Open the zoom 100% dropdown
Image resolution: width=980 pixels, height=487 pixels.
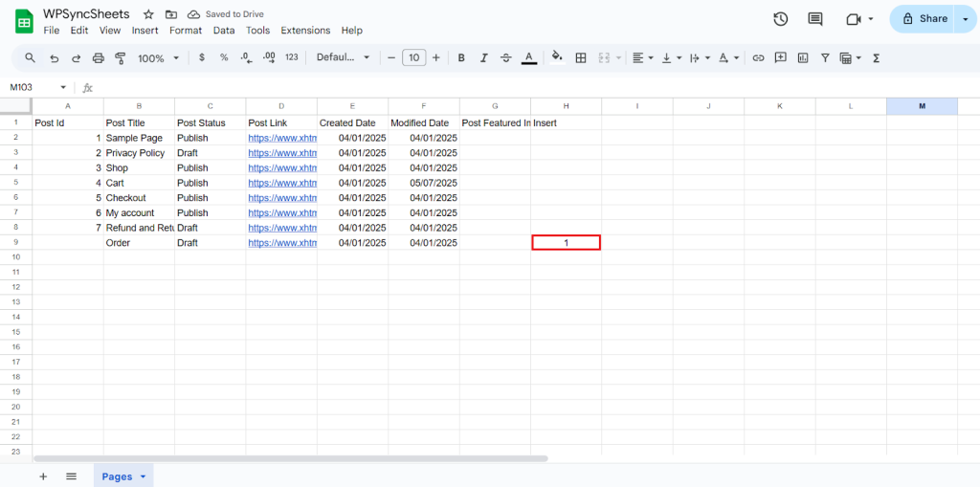(158, 58)
